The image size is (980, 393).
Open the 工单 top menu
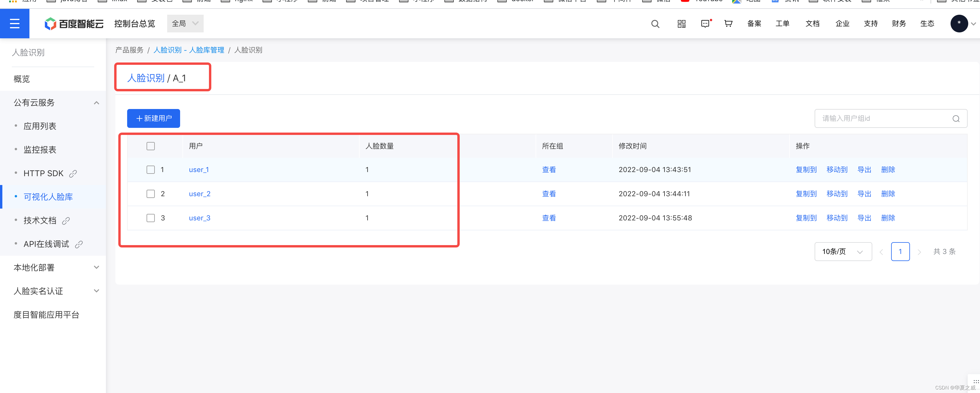click(x=783, y=24)
